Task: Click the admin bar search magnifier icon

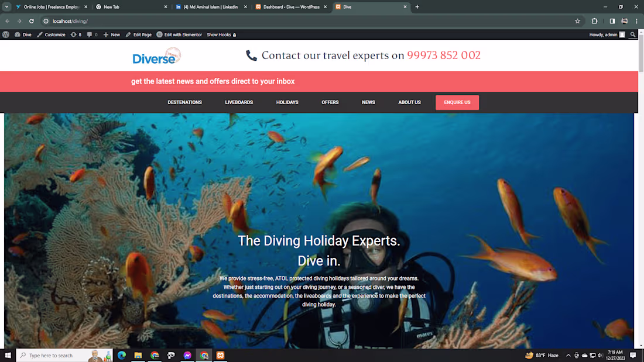Action: [632, 35]
